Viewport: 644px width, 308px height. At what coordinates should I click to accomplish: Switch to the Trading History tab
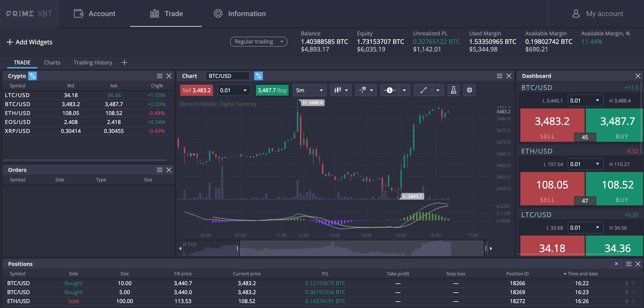point(93,62)
